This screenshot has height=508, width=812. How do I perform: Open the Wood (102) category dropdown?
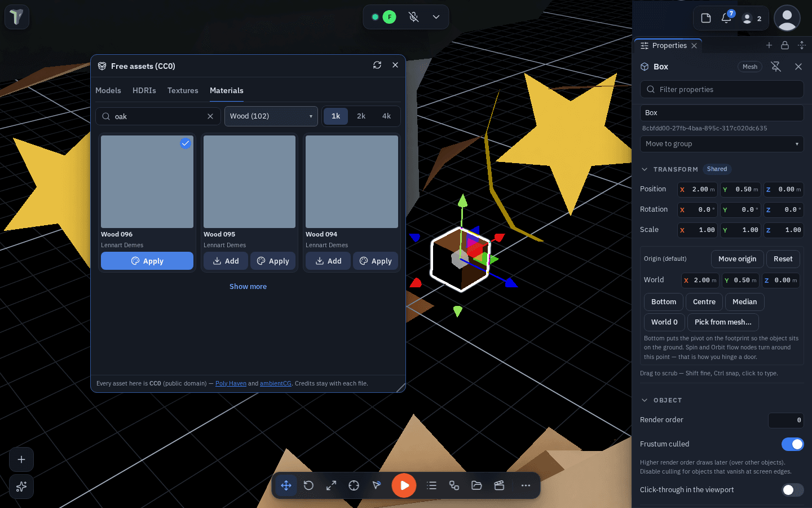(x=271, y=116)
